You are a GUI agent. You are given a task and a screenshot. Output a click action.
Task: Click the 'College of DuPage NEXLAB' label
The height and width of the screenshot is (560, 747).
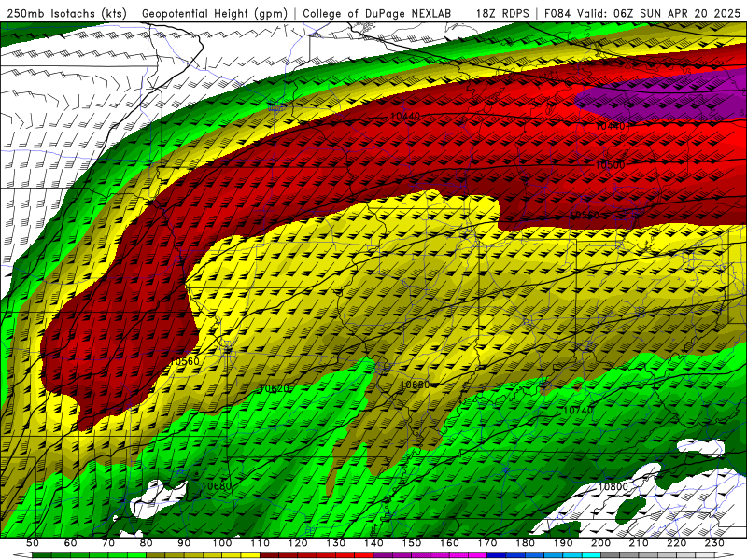coord(377,13)
